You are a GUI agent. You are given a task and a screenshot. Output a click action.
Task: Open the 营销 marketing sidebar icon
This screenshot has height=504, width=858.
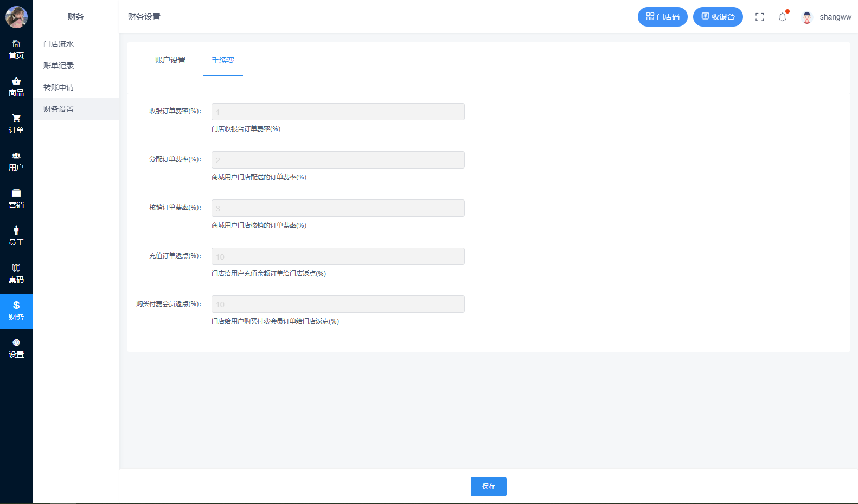[16, 193]
